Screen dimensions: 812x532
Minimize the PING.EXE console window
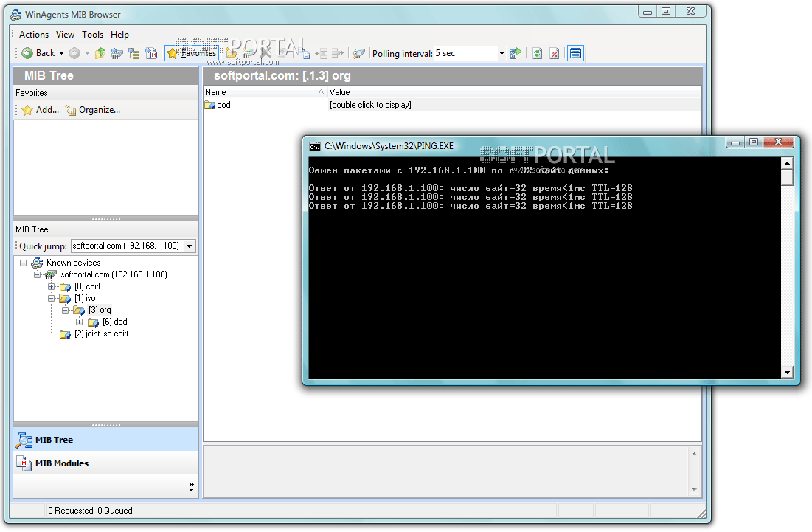[x=735, y=142]
